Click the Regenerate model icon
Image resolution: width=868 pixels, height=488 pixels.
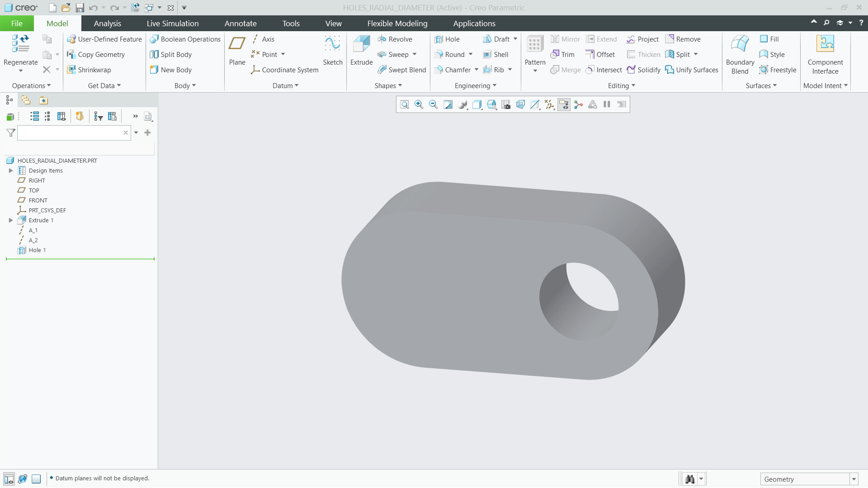point(20,43)
